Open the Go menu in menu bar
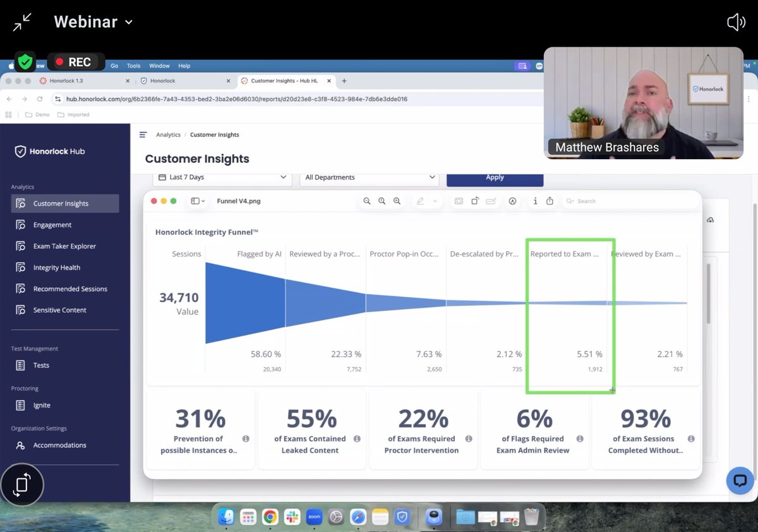 tap(114, 66)
